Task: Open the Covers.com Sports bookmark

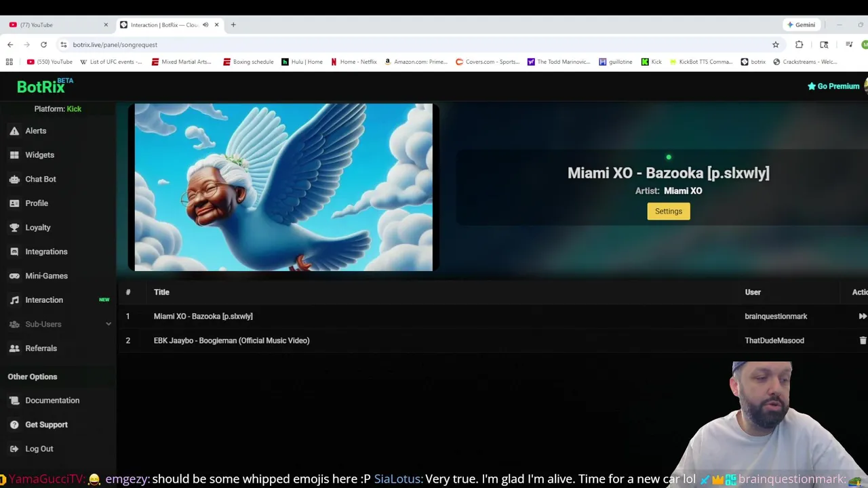Action: [488, 62]
